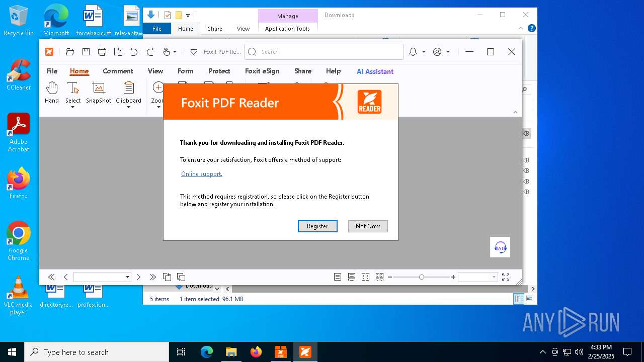Open the File menu in Foxit
Image resolution: width=644 pixels, height=362 pixels.
coord(52,71)
